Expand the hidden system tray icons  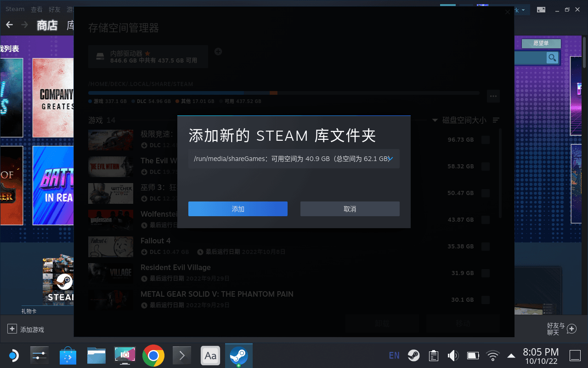coord(511,355)
